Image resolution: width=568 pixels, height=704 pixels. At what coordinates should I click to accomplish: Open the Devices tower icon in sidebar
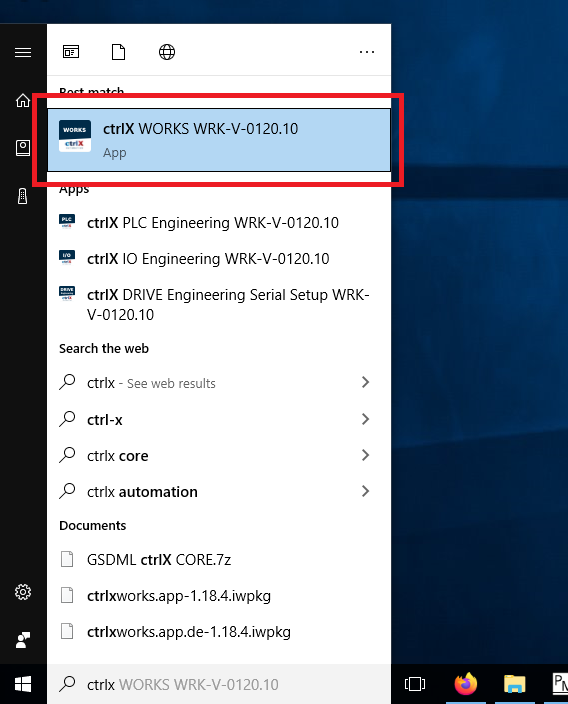pyautogui.click(x=22, y=196)
